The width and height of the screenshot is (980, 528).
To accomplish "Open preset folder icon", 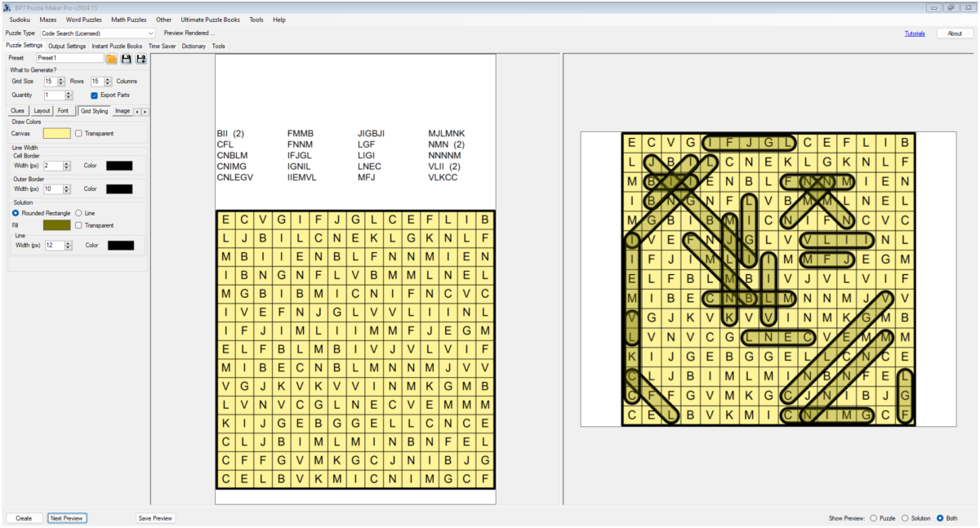I will (x=112, y=59).
